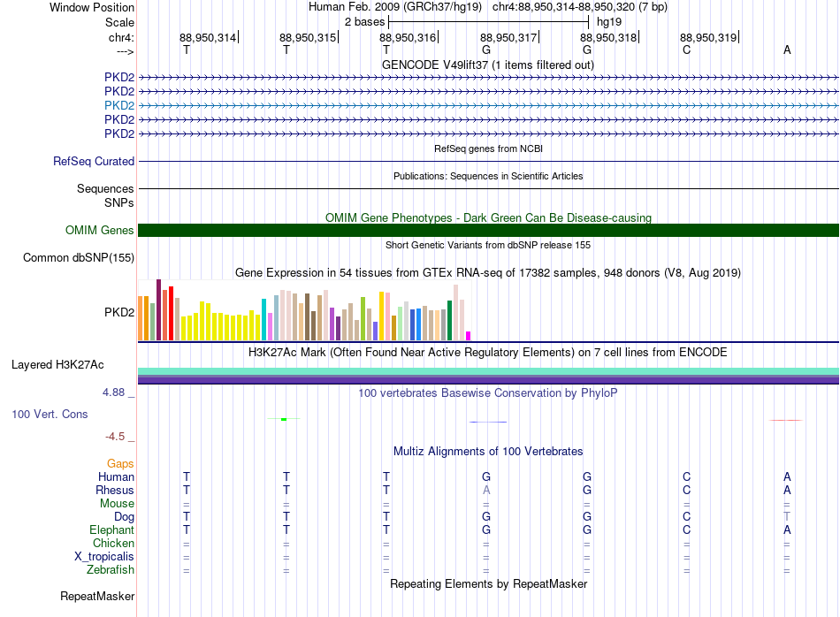
Task: Click the Rhesus species label
Action: pyautogui.click(x=115, y=490)
